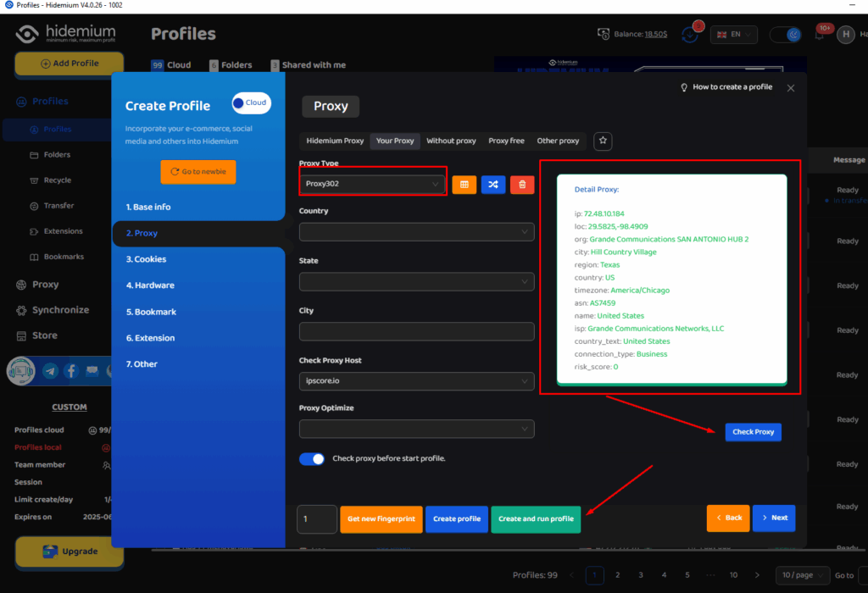The height and width of the screenshot is (593, 868).
Task: Click the Upgrade button
Action: click(x=70, y=551)
